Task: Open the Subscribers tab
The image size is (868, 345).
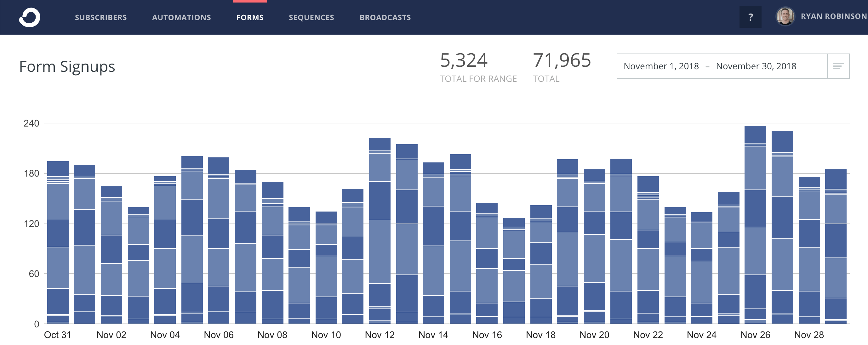Action: click(x=101, y=18)
